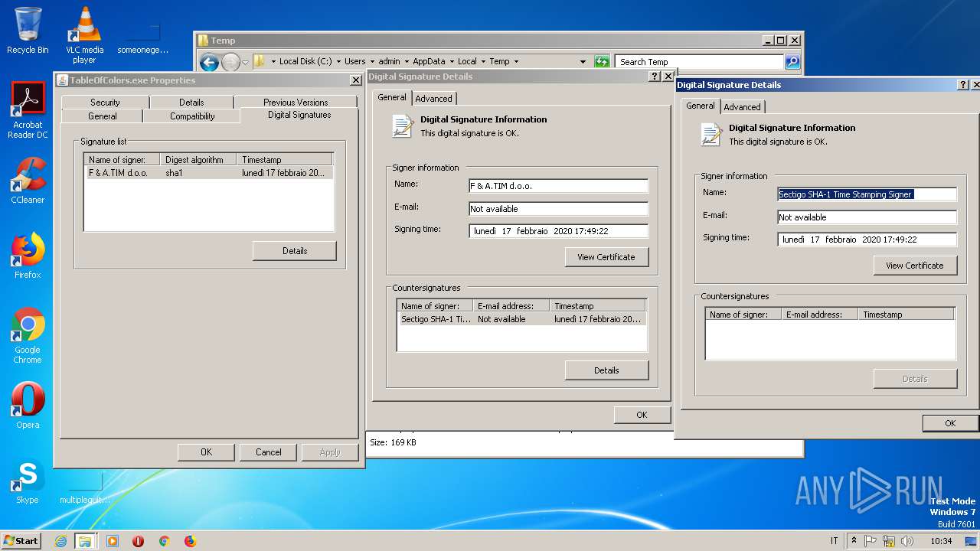The image size is (980, 551).
Task: Open the Recycle Bin desktop icon
Action: click(28, 31)
